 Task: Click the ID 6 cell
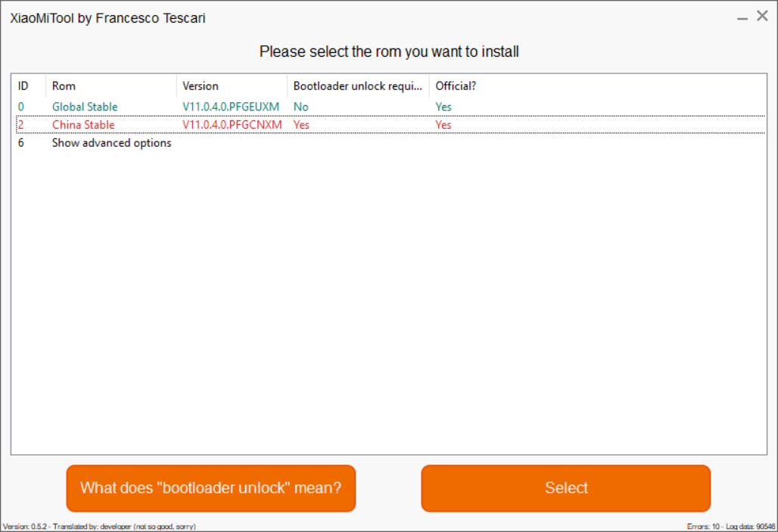(21, 143)
